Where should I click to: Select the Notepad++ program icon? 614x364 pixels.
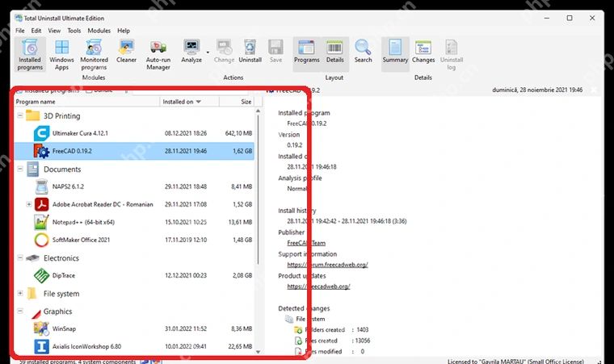[41, 222]
